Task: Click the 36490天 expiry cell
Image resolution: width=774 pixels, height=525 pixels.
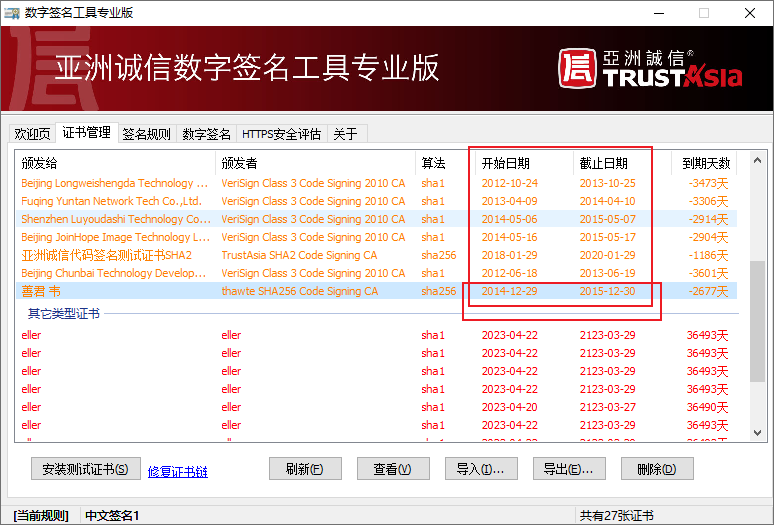Action: coord(707,407)
